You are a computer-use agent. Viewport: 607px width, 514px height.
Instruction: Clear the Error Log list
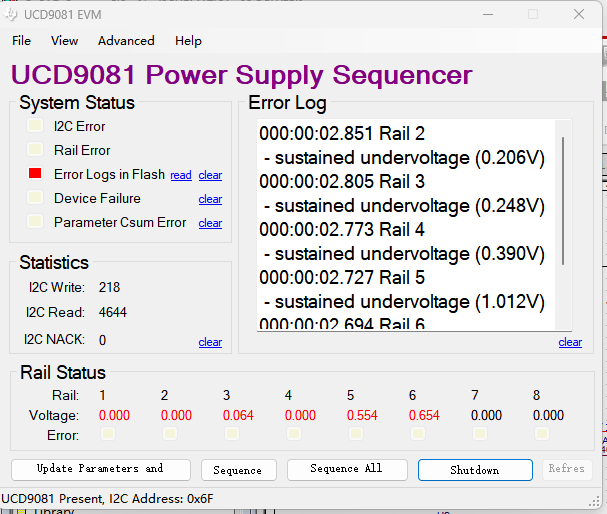coord(570,342)
